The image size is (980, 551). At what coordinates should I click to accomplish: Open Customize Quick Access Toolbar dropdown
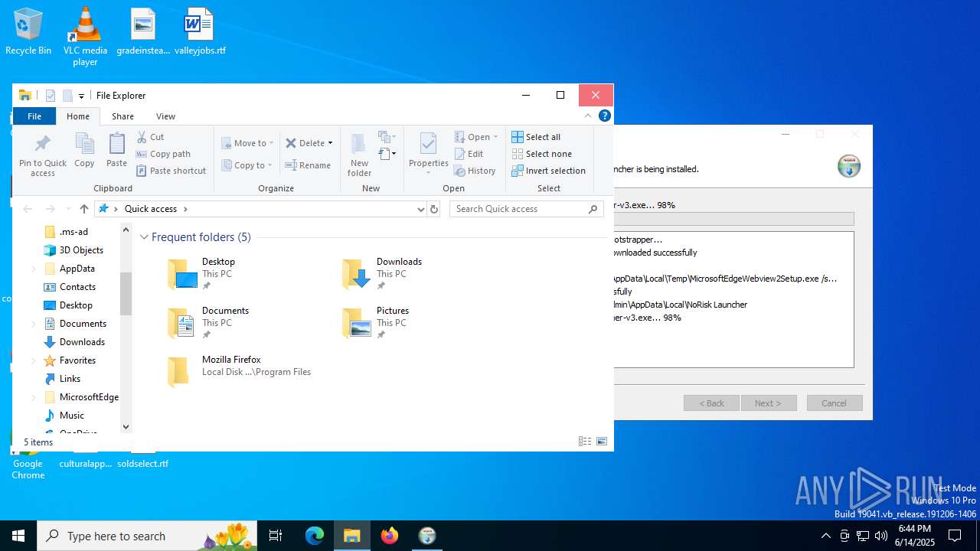81,96
